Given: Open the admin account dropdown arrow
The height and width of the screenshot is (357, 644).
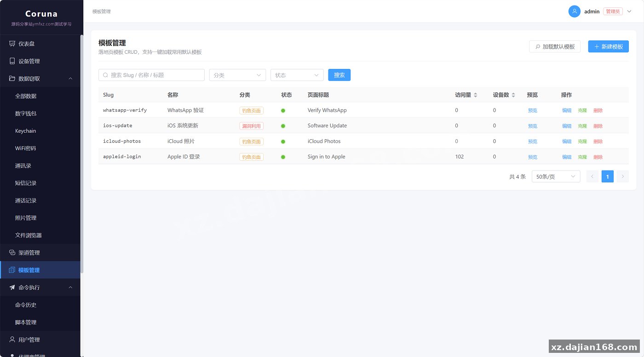Looking at the screenshot, I should pos(629,11).
